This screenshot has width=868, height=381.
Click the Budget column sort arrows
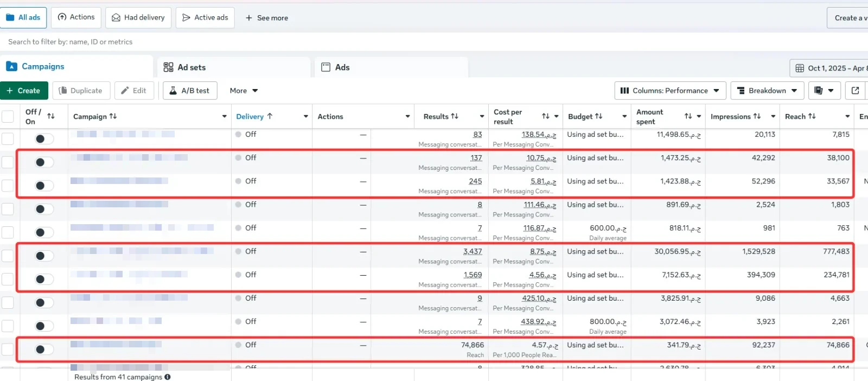[598, 116]
